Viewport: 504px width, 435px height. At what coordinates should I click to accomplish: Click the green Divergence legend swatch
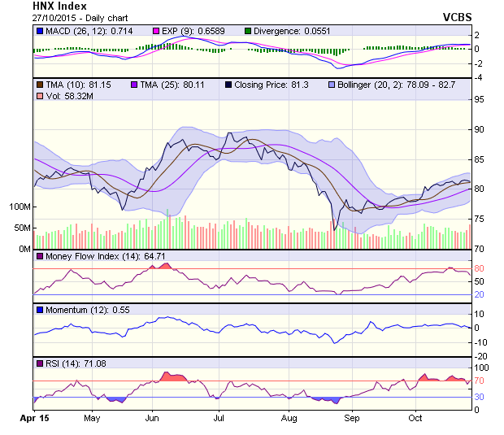click(249, 31)
